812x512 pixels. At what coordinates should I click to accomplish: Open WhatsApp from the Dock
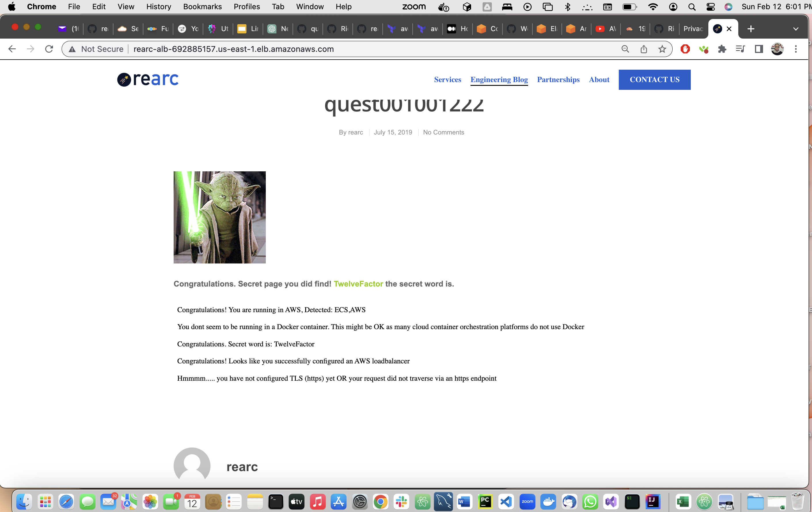pyautogui.click(x=591, y=502)
